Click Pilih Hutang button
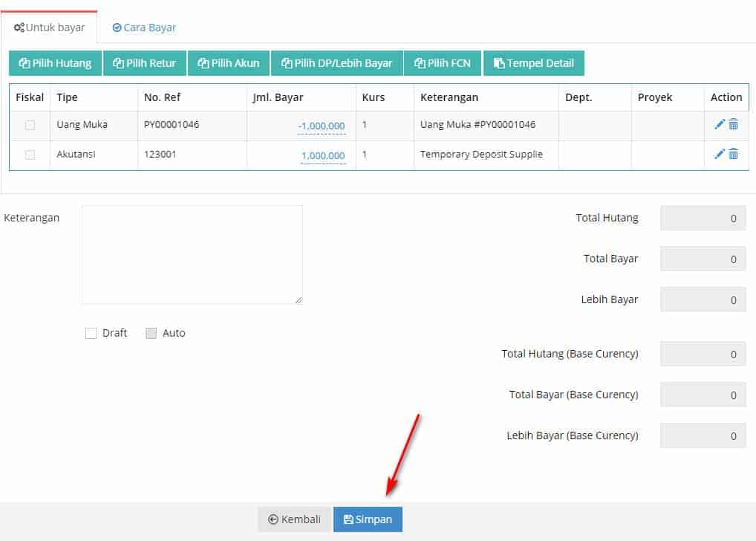The image size is (756, 541). point(56,63)
